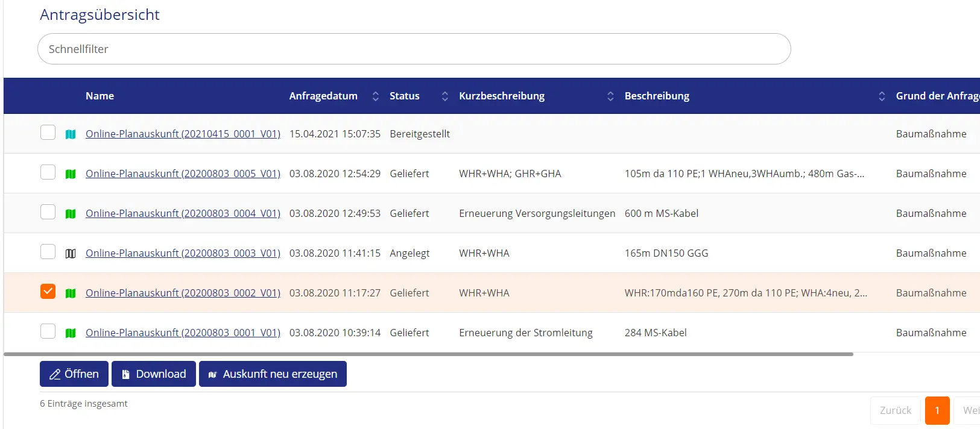Click Auskunft neu erzeugen button
The image size is (980, 429).
[x=273, y=374]
